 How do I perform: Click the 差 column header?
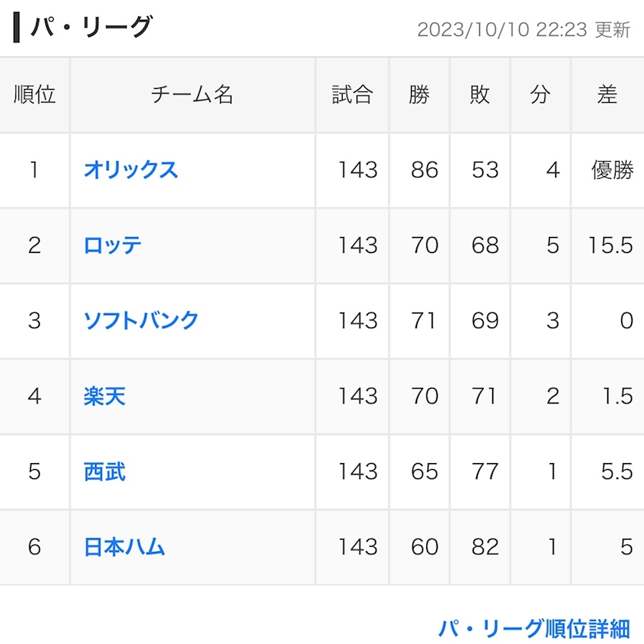coord(607,95)
